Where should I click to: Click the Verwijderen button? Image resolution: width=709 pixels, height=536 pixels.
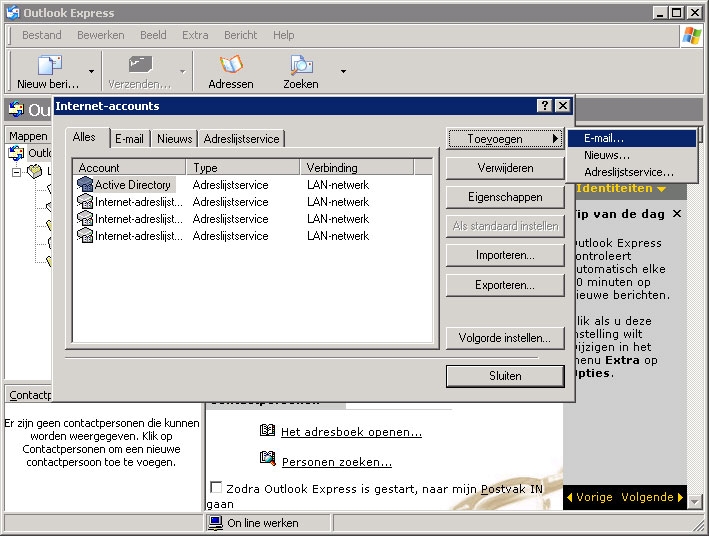(505, 168)
